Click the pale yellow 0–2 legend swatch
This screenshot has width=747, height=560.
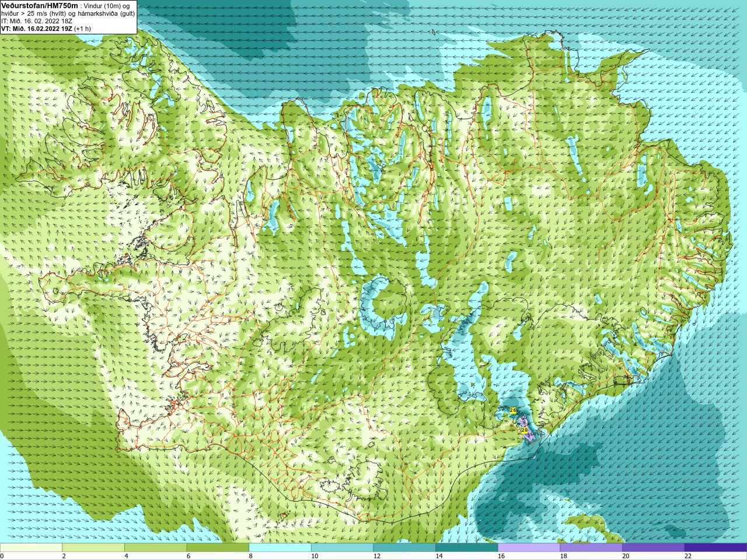pos(31,548)
